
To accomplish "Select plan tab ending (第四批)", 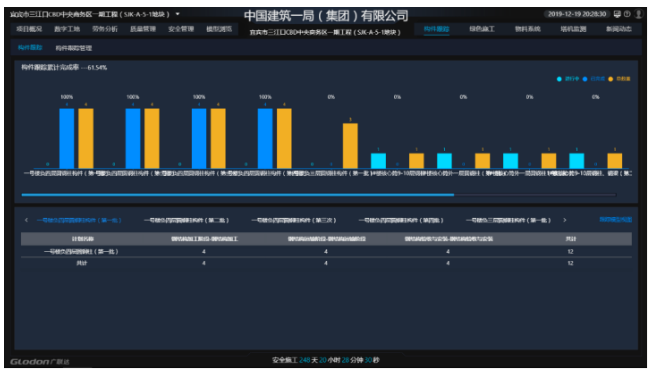I will click(401, 220).
